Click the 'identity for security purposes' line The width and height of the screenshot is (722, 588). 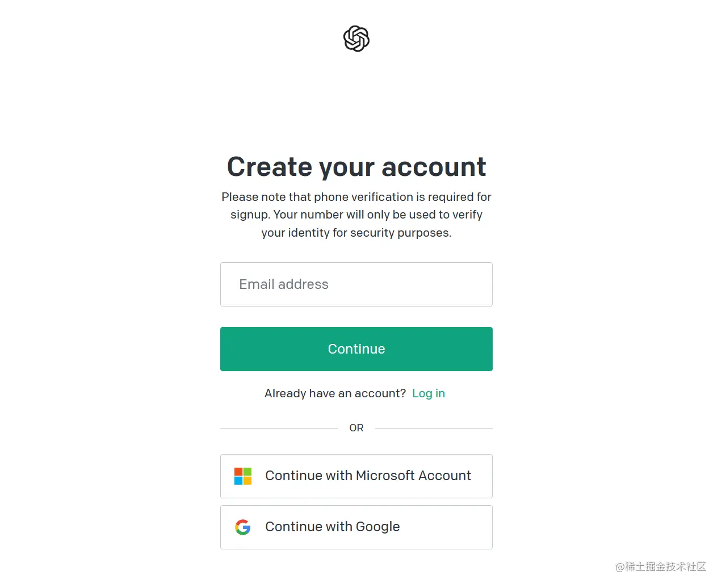356,233
